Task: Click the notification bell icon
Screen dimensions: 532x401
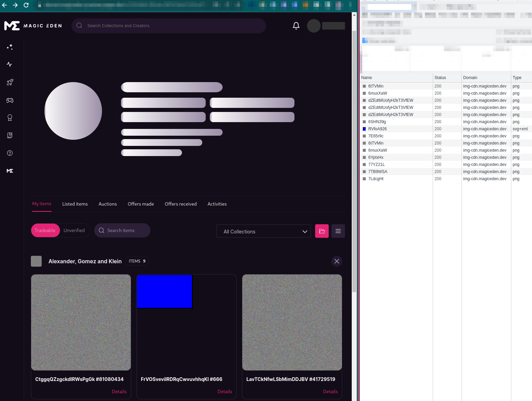Action: 296,26
